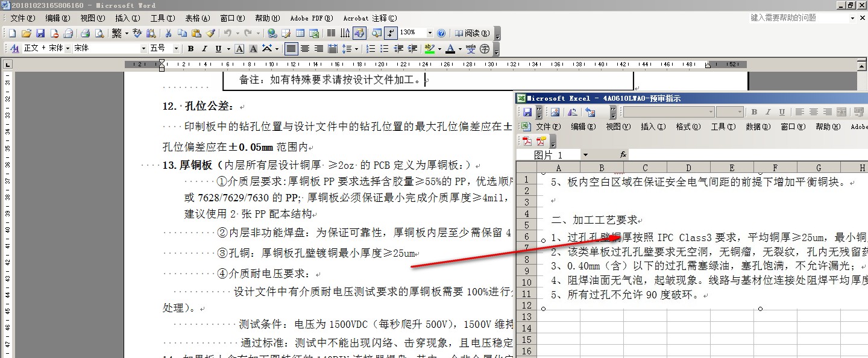Open Word Help question mark icon
868x358 pixels.
[x=441, y=33]
